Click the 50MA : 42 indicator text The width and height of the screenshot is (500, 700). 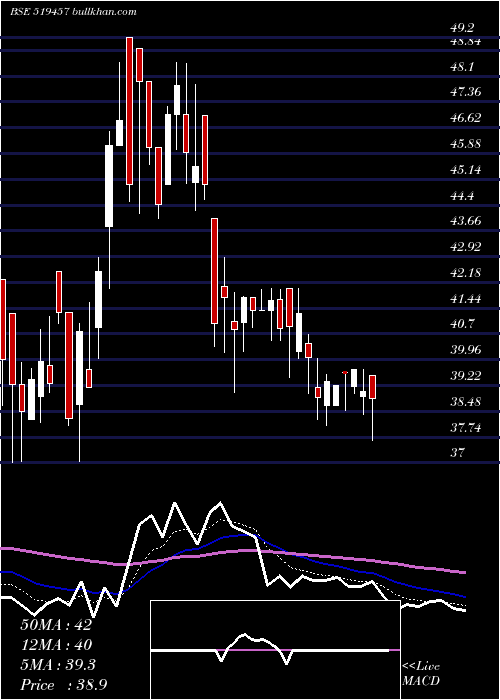point(56,625)
